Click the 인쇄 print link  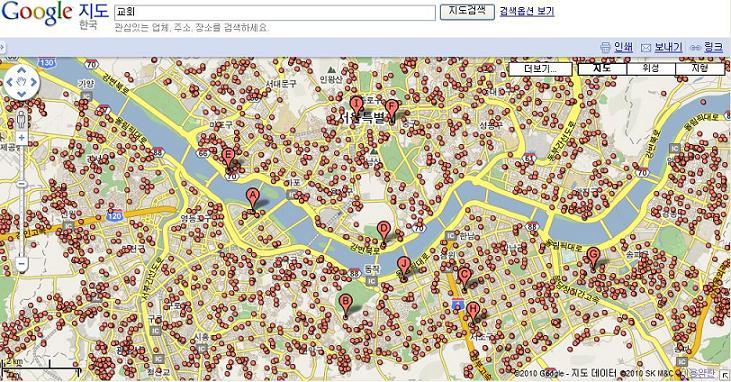(623, 47)
